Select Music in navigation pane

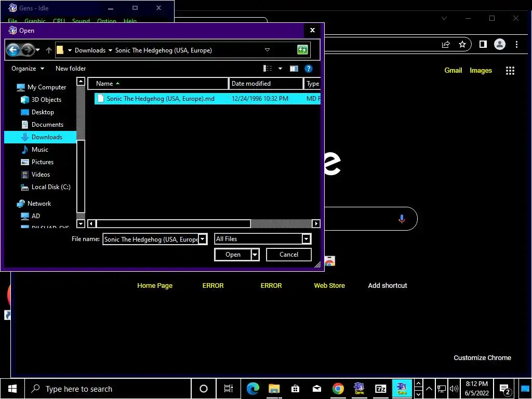[35, 150]
